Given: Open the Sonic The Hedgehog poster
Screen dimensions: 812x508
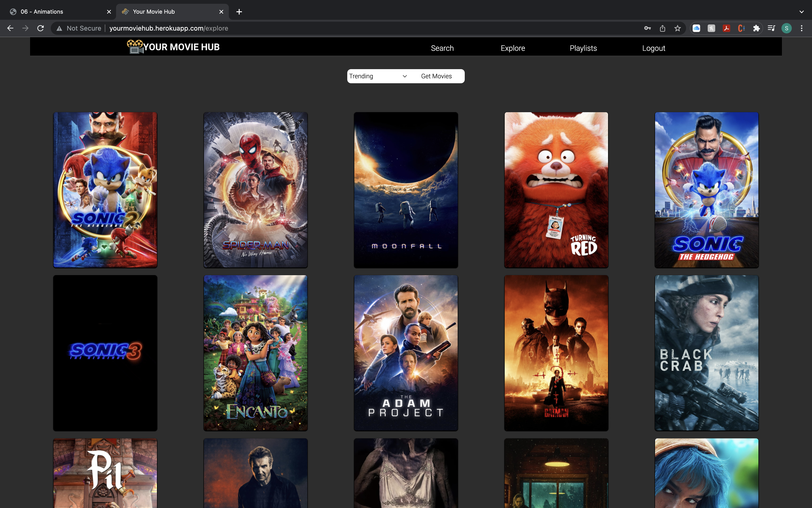Looking at the screenshot, I should point(707,190).
